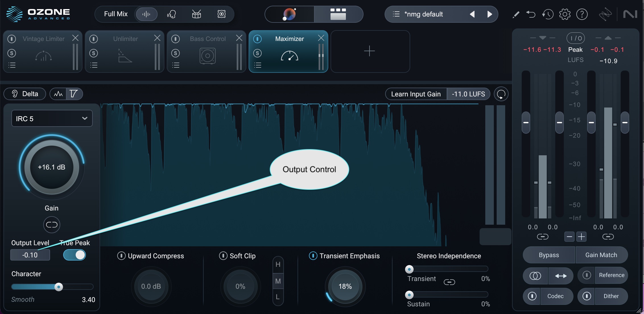
Task: Click the stereo overlapping circles icon
Action: click(535, 276)
